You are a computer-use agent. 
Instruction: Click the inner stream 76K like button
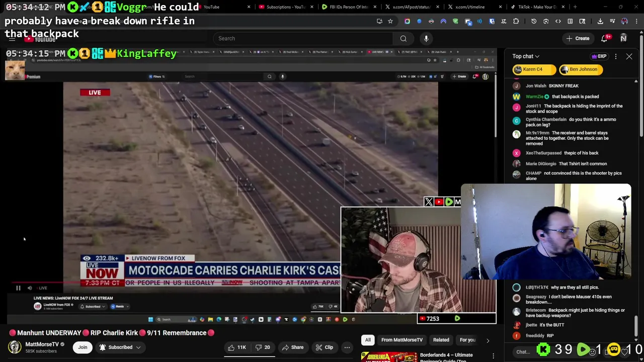(x=318, y=306)
